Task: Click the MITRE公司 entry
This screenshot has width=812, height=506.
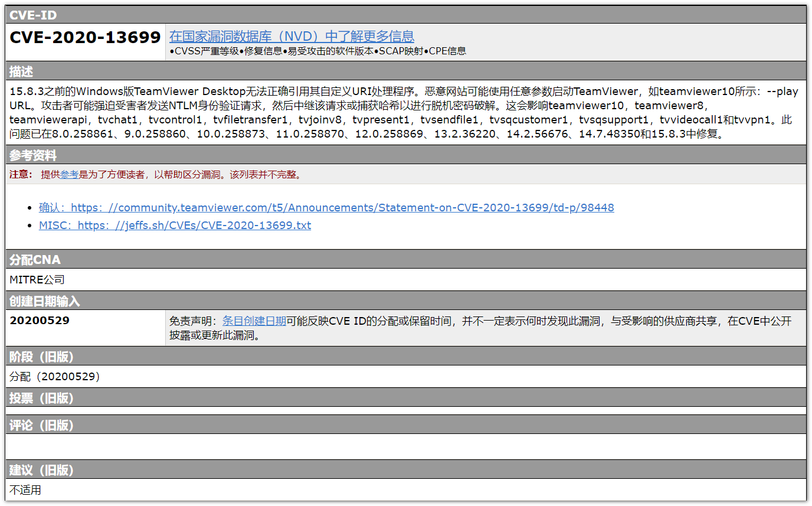Action: click(x=37, y=280)
